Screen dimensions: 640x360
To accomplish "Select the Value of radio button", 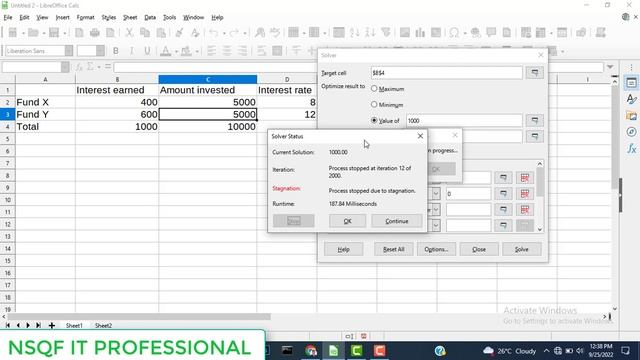I will pyautogui.click(x=374, y=120).
